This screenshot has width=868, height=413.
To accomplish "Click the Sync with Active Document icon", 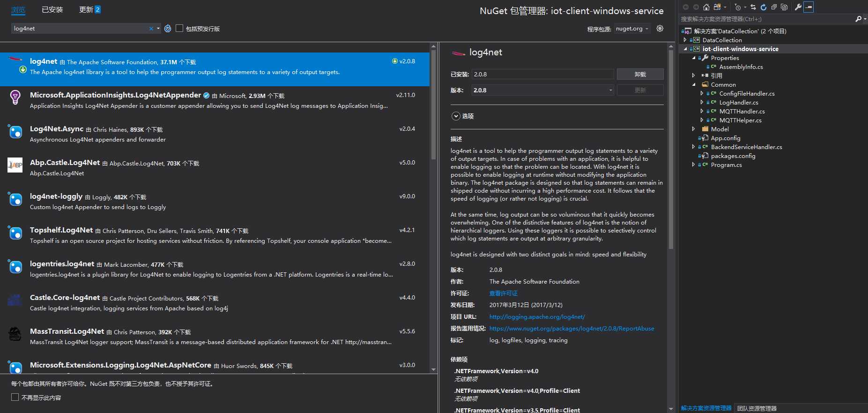I will pyautogui.click(x=753, y=7).
